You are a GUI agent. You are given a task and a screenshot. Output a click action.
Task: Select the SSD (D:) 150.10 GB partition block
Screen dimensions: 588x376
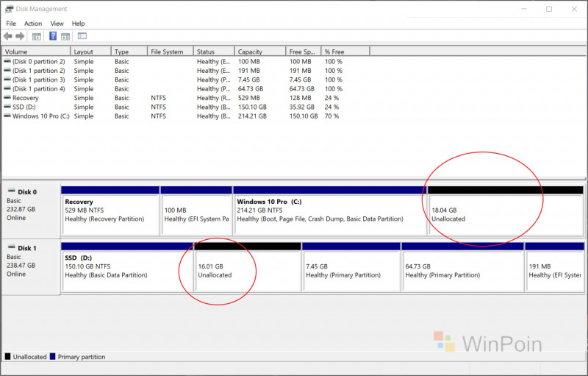pyautogui.click(x=127, y=267)
